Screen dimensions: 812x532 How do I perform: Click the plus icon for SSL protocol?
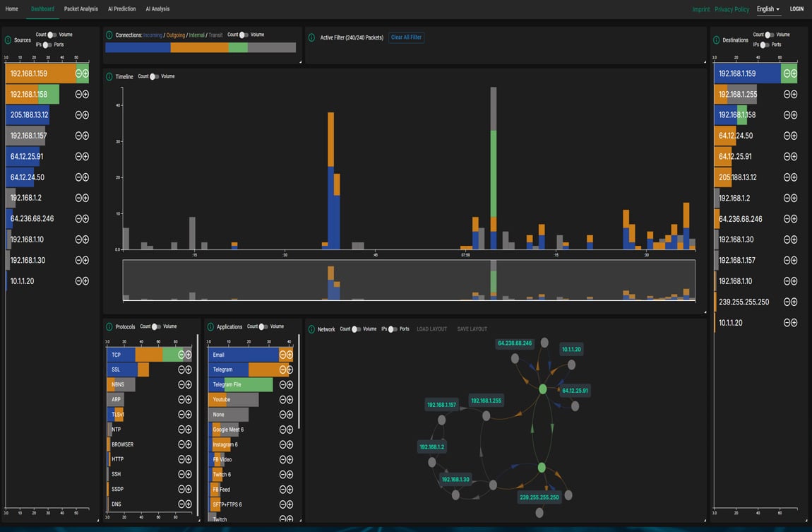[189, 370]
